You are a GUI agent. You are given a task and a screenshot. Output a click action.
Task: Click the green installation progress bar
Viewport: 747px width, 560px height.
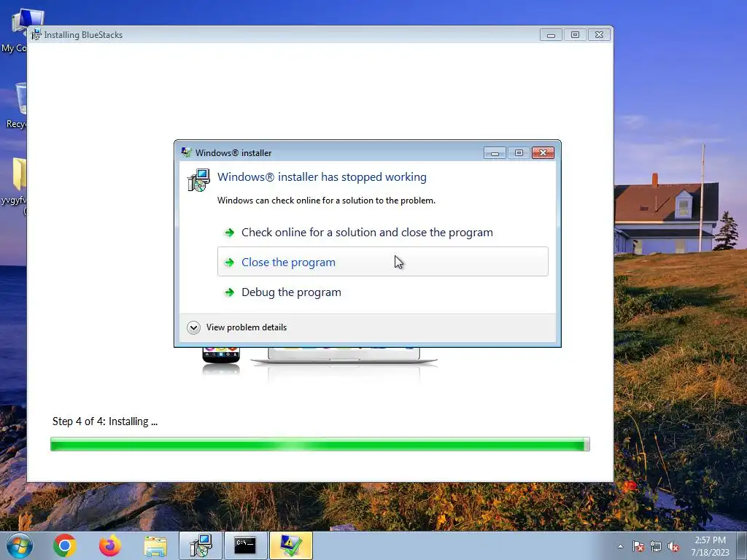point(320,444)
